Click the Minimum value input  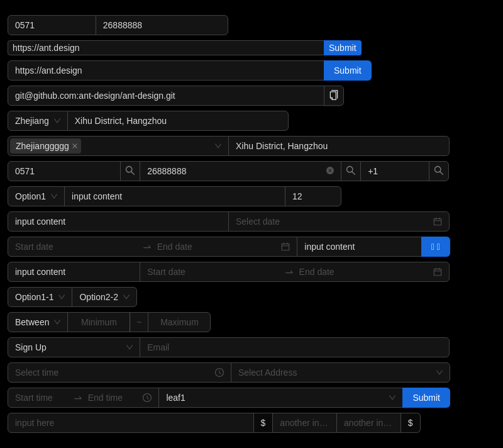(99, 322)
